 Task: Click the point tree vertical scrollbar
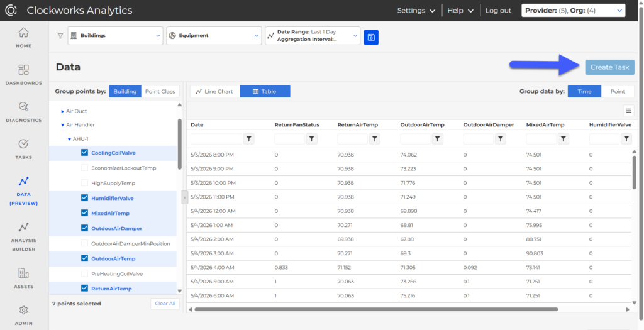[x=179, y=144]
